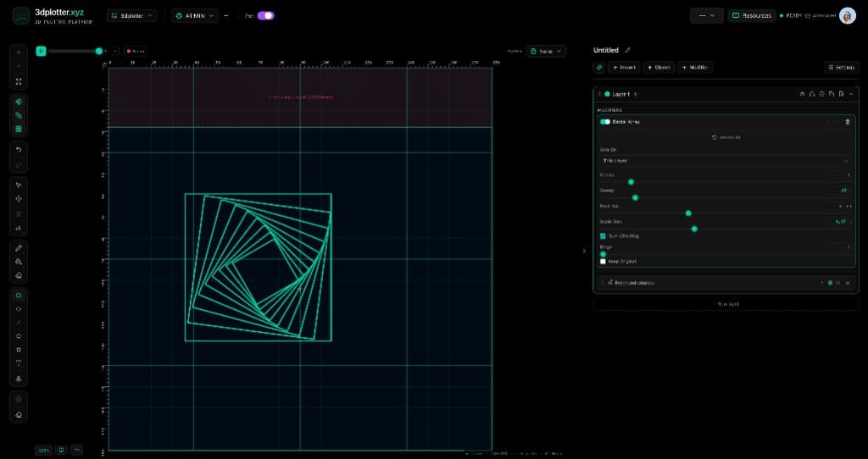Uncheck the checked checkbox above Rings
The width and height of the screenshot is (868, 459).
tap(603, 236)
